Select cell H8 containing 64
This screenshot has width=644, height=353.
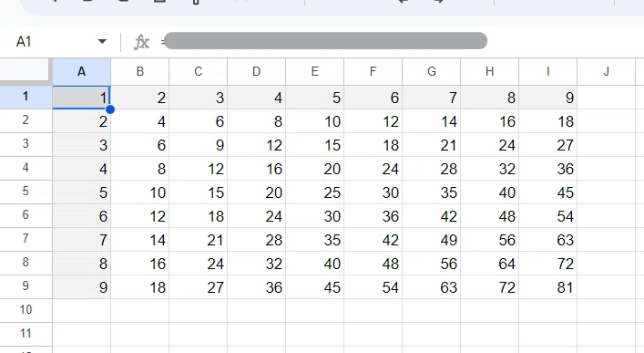489,264
